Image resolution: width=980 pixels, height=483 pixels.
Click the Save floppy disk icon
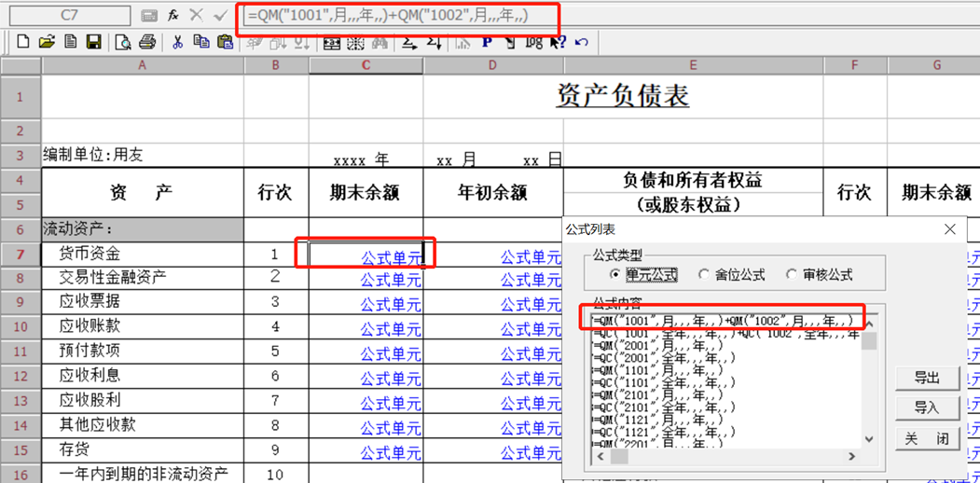click(x=94, y=42)
